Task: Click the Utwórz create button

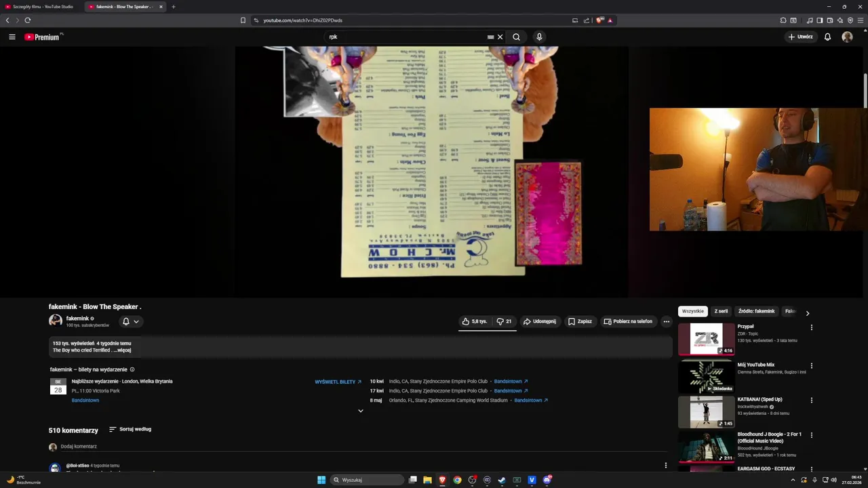Action: pos(801,37)
